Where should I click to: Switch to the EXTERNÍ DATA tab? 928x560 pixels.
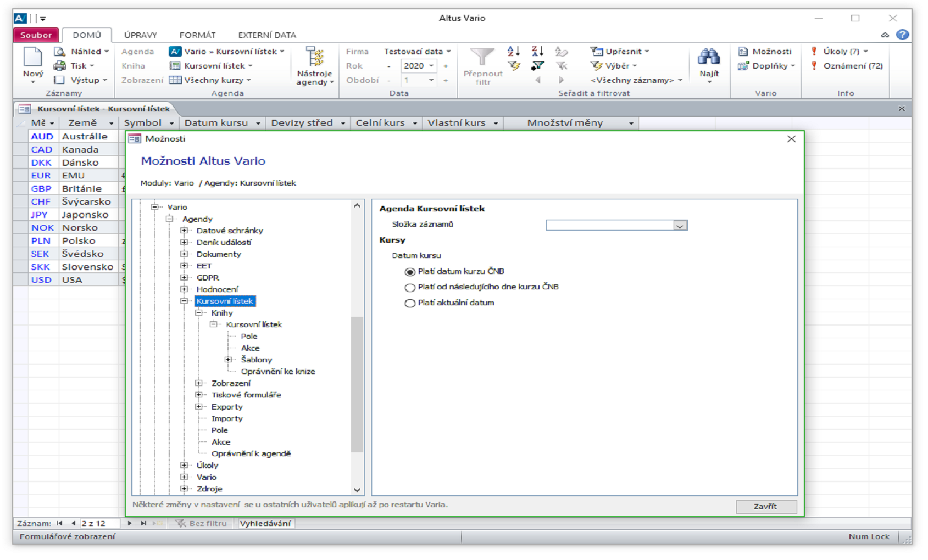click(267, 35)
